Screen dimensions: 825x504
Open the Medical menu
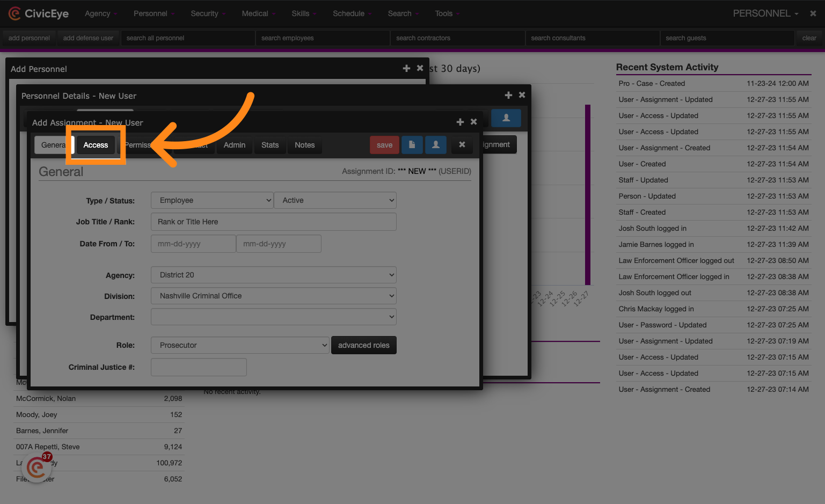[x=258, y=13]
